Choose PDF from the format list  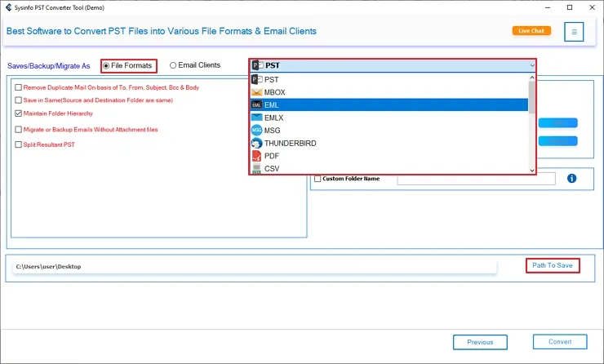coord(389,156)
